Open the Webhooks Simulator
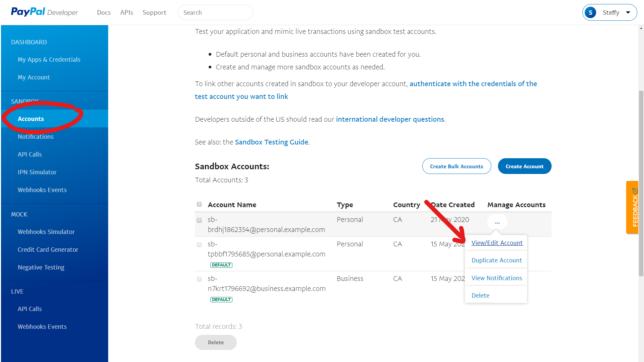 (x=46, y=232)
